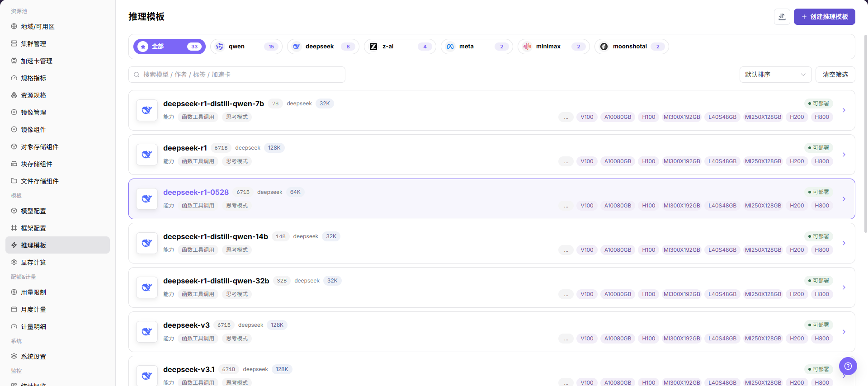
Task: Filter templates by deepseek
Action: (323, 47)
